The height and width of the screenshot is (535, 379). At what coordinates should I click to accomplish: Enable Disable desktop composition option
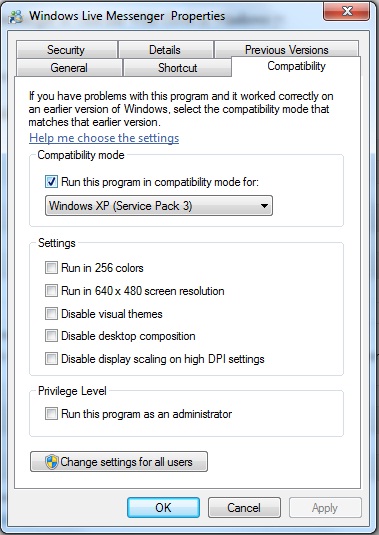tap(52, 336)
